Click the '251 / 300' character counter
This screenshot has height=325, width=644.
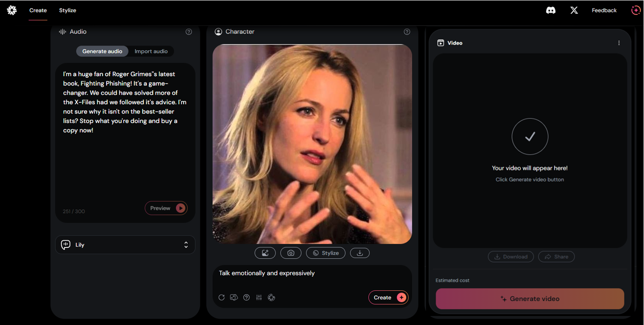[x=74, y=211]
